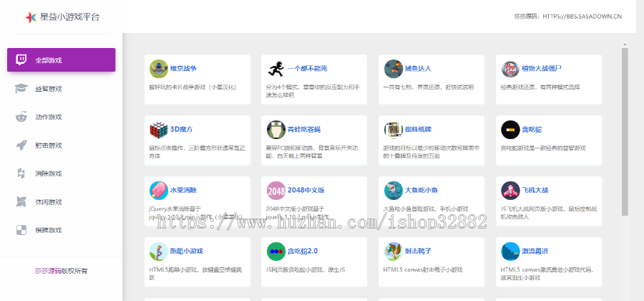Click the 维京战争 game avatar icon
Screen dimensions: 644x301
[159, 69]
